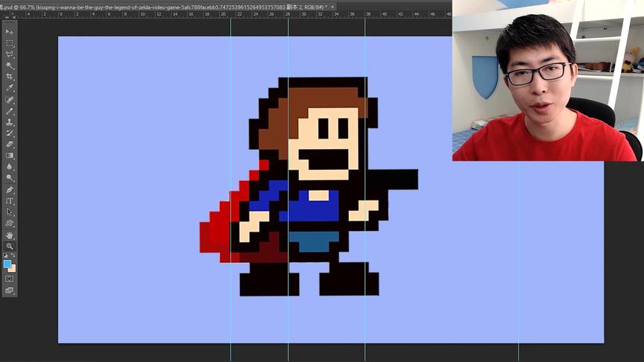The width and height of the screenshot is (644, 362).
Task: Select the Custom Shape tool
Action: coord(10,223)
